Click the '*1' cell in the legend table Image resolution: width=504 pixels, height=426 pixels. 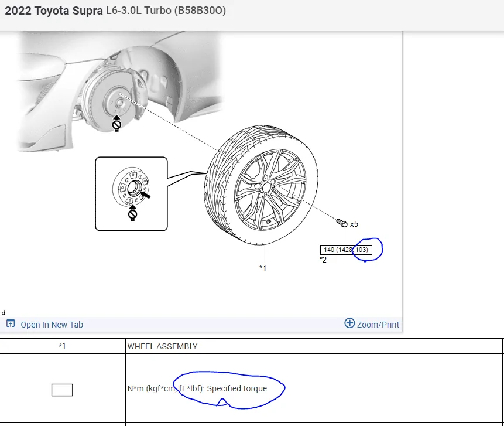point(62,346)
